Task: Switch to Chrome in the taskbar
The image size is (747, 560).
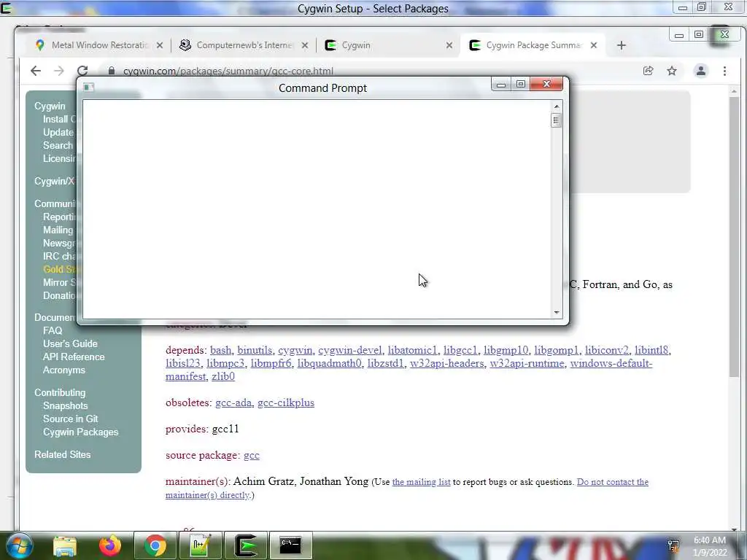Action: 155,545
